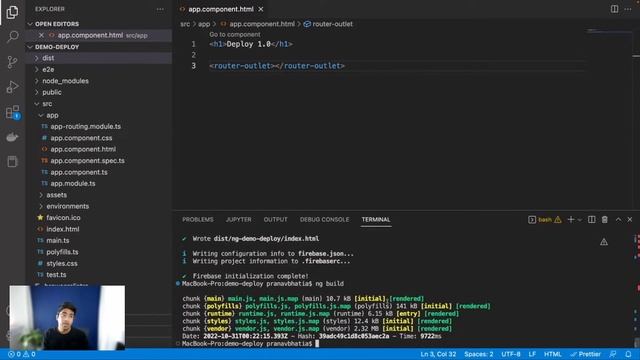Open the Source Control view icon
This screenshot has height=360, width=640.
[x=12, y=62]
